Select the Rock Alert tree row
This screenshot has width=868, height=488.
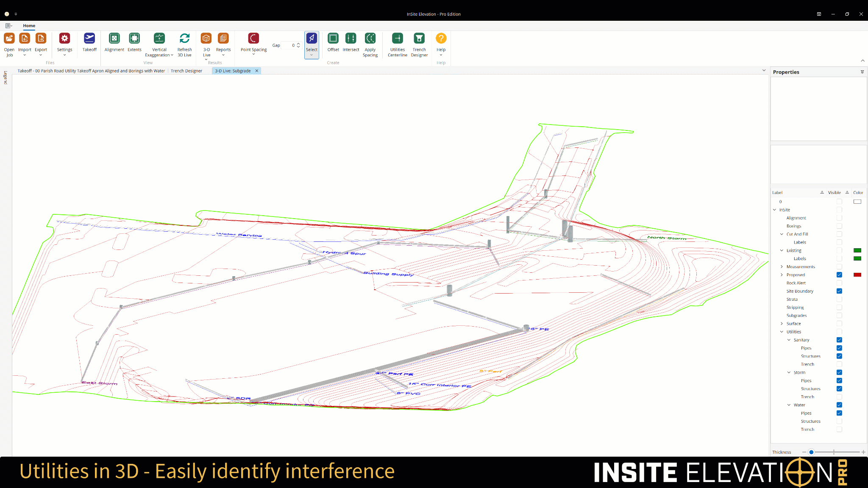click(x=796, y=283)
